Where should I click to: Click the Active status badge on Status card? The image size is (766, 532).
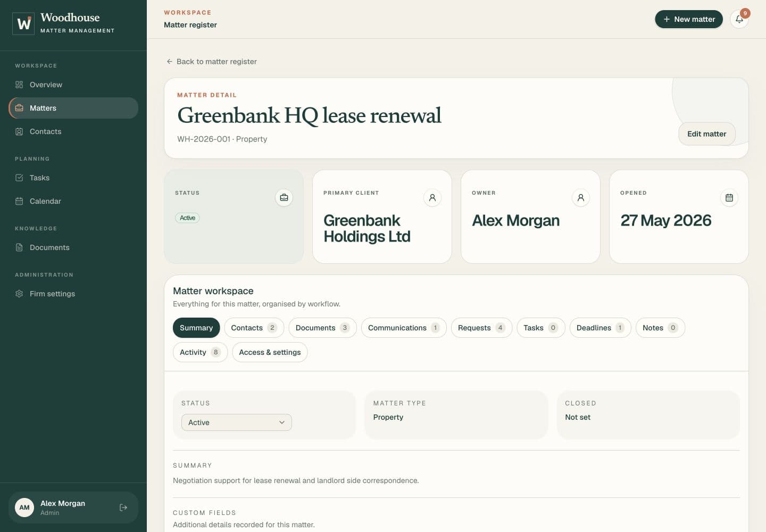187,218
